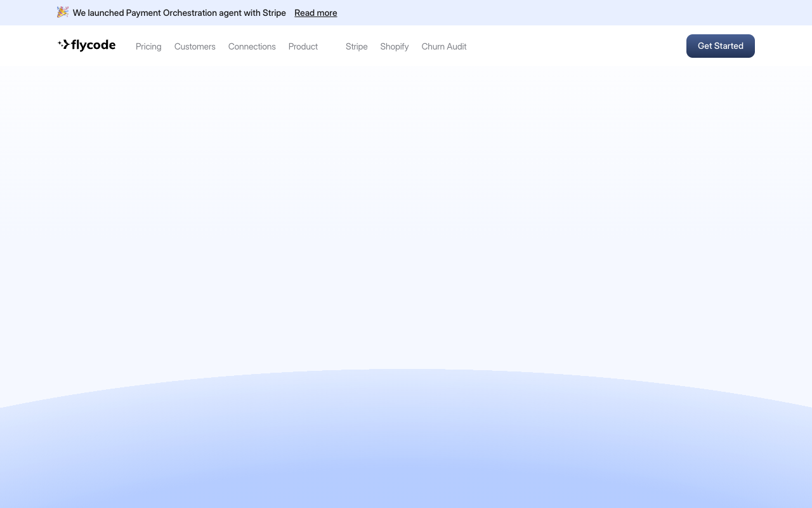Click the flycode logo
812x508 pixels.
click(x=86, y=45)
